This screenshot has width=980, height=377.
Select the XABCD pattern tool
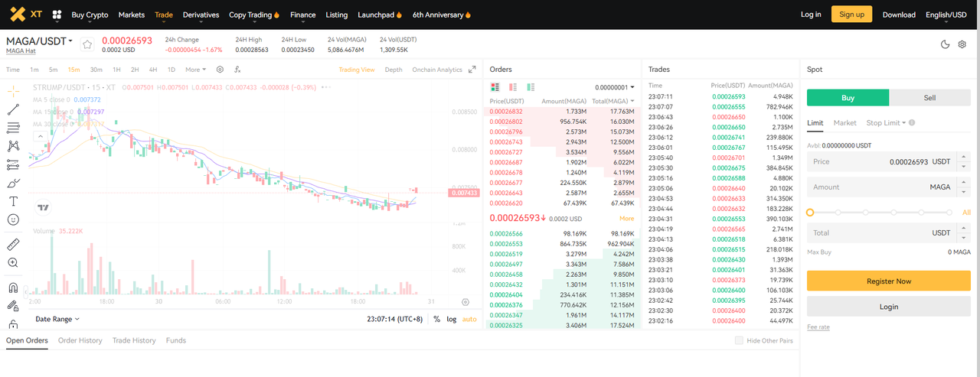[x=13, y=146]
